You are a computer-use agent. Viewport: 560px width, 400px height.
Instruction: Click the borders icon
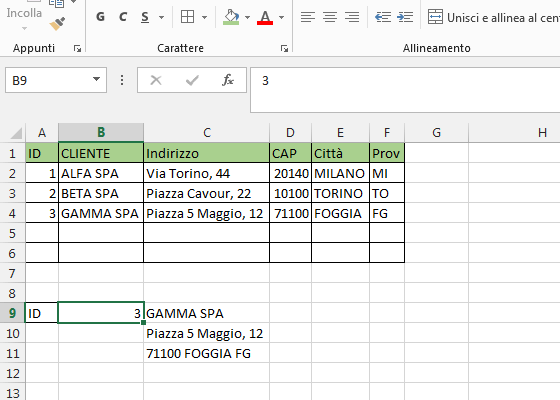click(188, 17)
